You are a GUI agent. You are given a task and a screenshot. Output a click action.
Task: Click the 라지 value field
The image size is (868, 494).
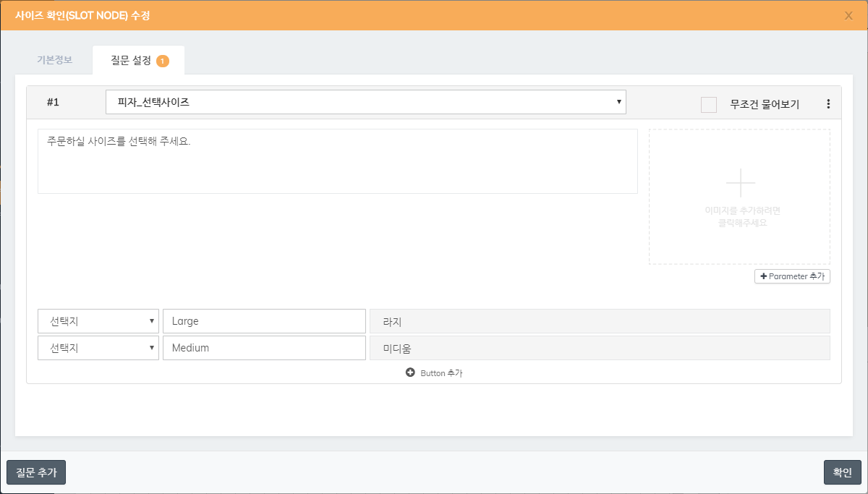pos(600,321)
